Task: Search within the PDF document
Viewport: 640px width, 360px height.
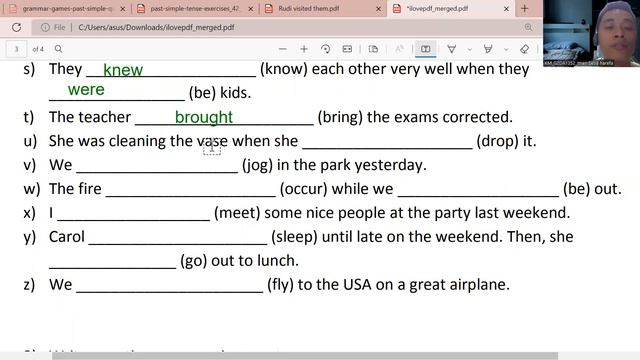Action: [58, 49]
